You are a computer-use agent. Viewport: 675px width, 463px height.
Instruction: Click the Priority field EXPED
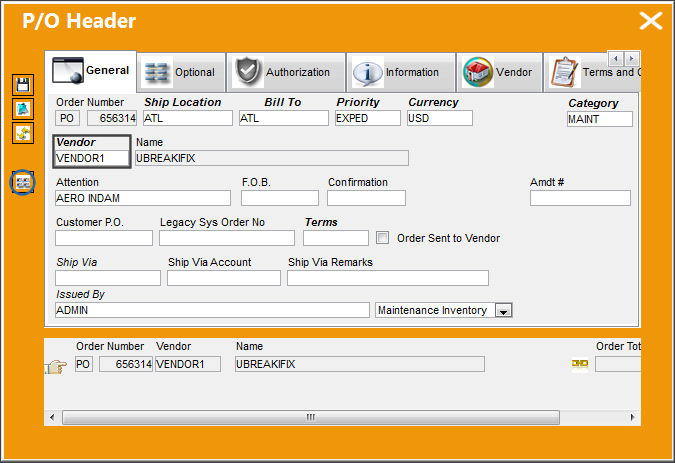368,118
